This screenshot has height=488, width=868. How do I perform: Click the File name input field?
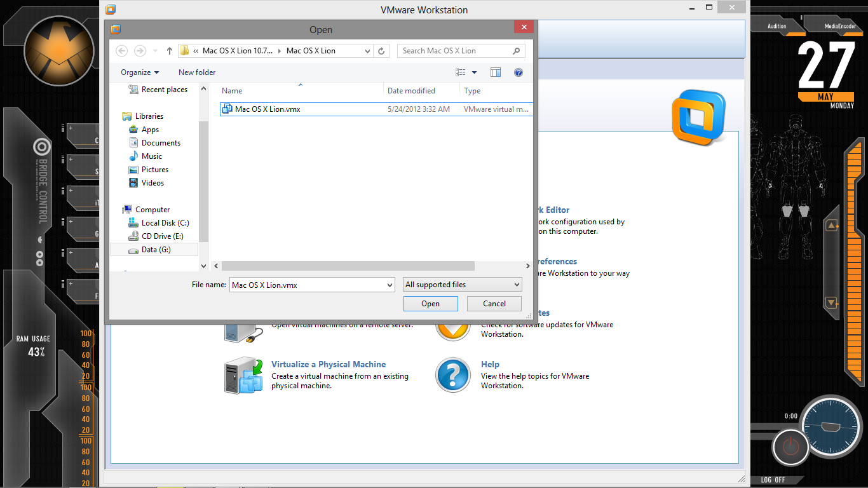click(x=307, y=285)
